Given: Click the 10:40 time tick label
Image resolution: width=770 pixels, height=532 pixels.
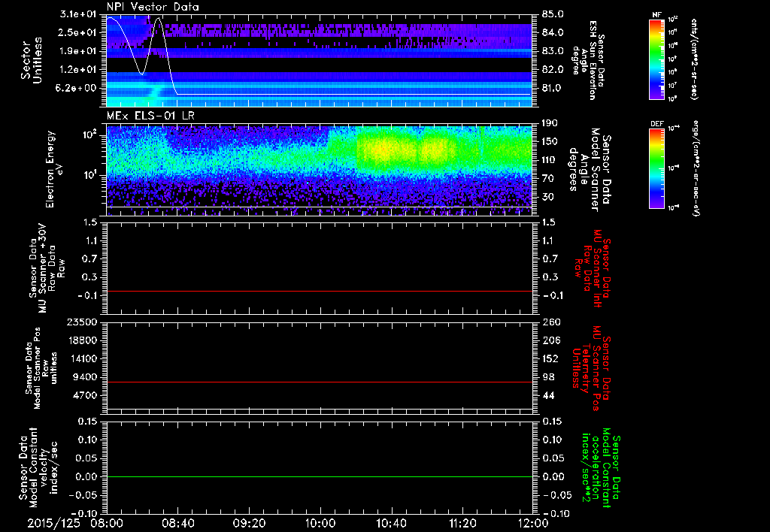Looking at the screenshot, I should 391,523.
